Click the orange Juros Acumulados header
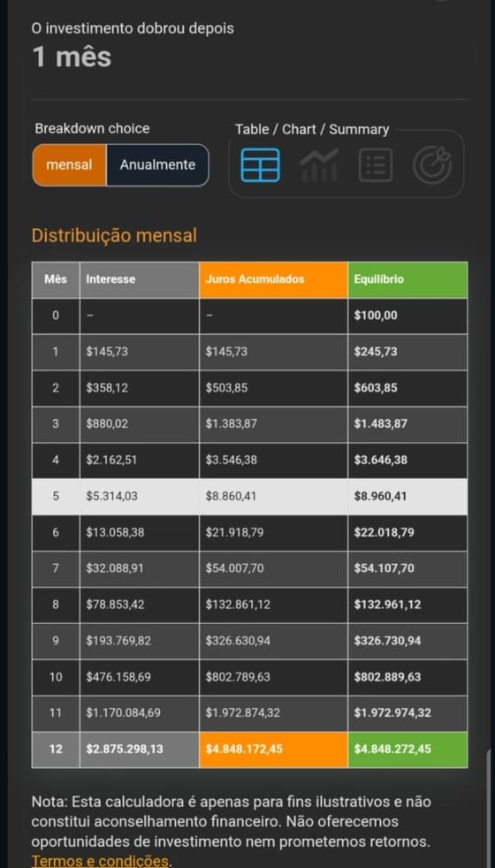The height and width of the screenshot is (868, 495). pos(273,279)
